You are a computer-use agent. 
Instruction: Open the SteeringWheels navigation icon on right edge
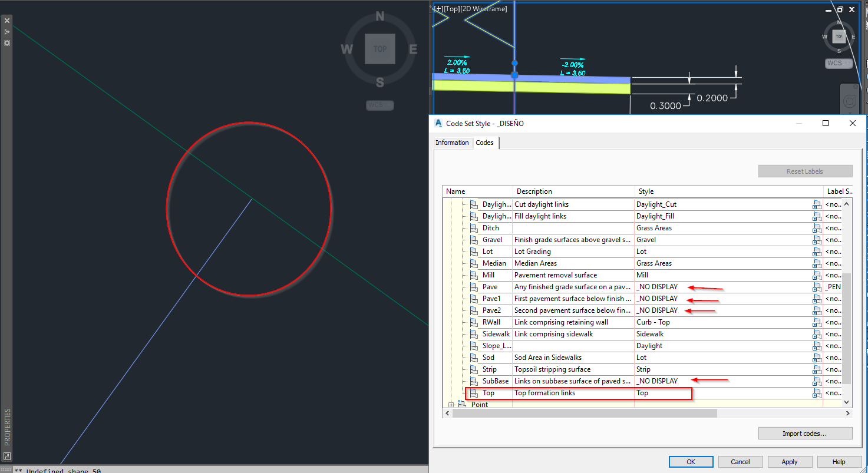tap(849, 100)
